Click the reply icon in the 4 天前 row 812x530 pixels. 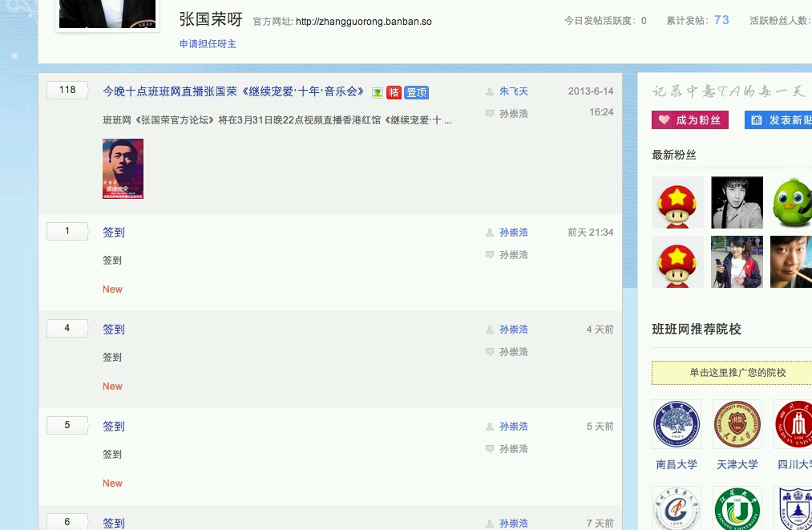tap(490, 351)
